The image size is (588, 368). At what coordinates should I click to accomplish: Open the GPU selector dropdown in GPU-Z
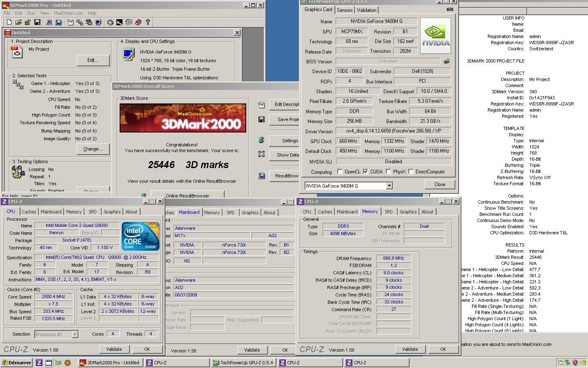pos(389,186)
